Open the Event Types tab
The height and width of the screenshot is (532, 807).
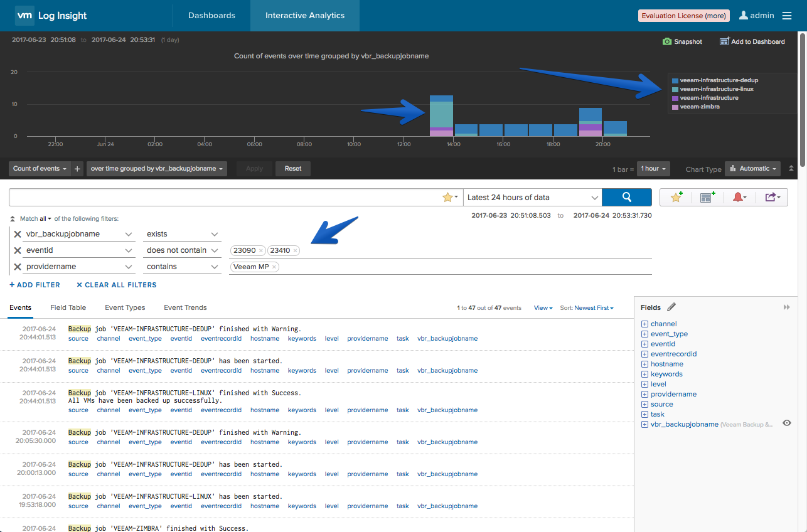coord(125,307)
